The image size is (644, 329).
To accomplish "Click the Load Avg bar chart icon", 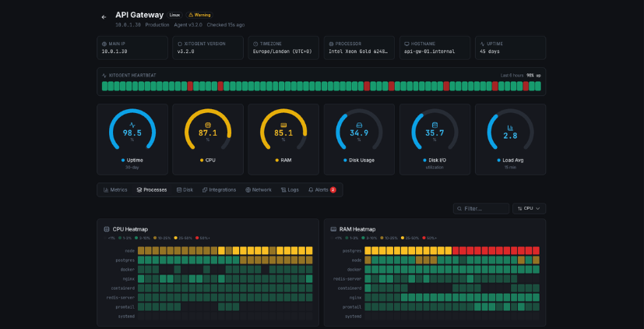I will pos(510,127).
